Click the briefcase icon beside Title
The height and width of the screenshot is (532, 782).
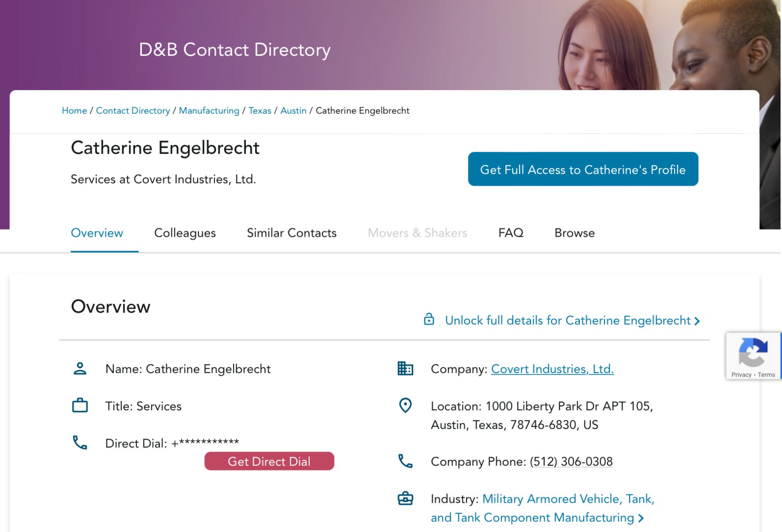80,405
